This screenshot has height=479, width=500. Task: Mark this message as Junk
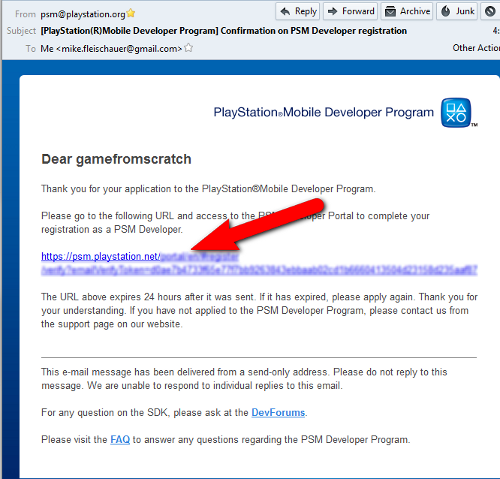click(457, 11)
